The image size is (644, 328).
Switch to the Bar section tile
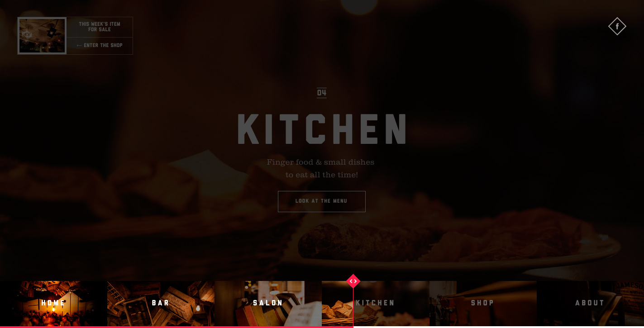point(161,304)
